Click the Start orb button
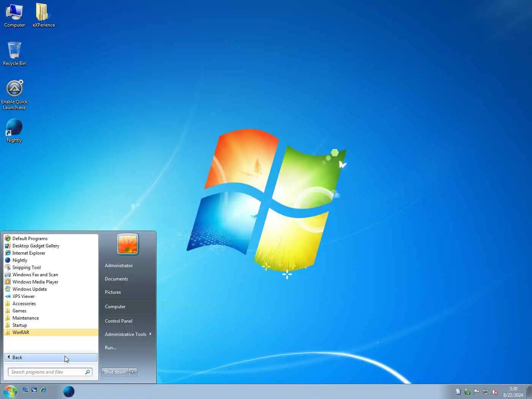The image size is (532, 399). point(10,391)
